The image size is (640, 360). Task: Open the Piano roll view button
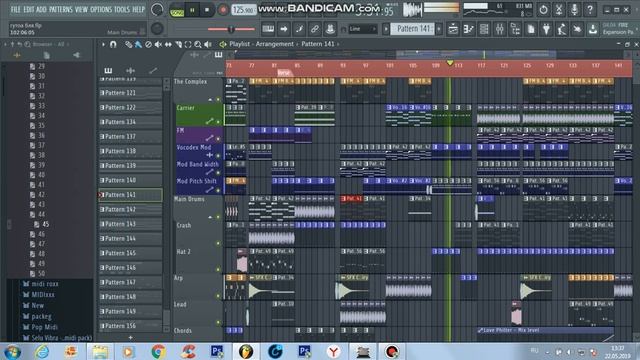[x=469, y=29]
